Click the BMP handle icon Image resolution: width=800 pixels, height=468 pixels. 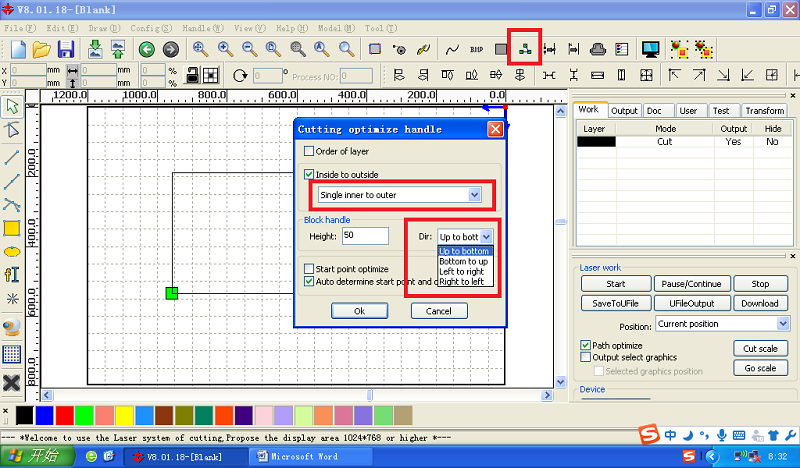(x=477, y=50)
